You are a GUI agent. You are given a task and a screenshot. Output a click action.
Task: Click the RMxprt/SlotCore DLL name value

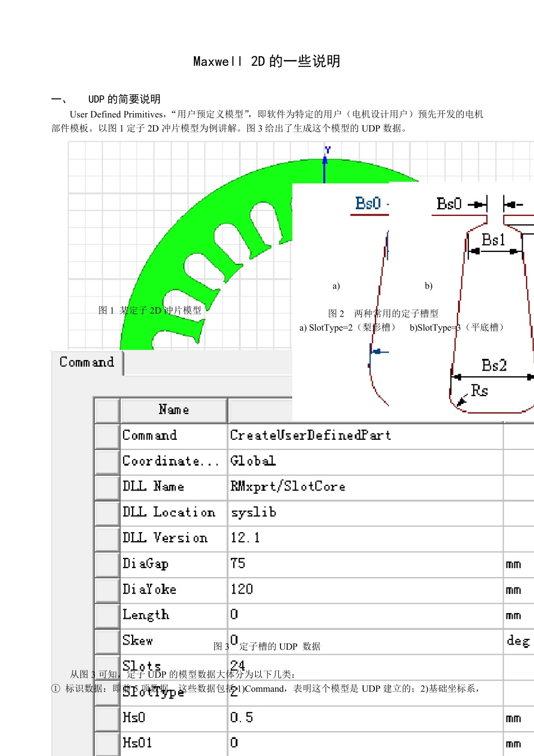[x=364, y=487]
